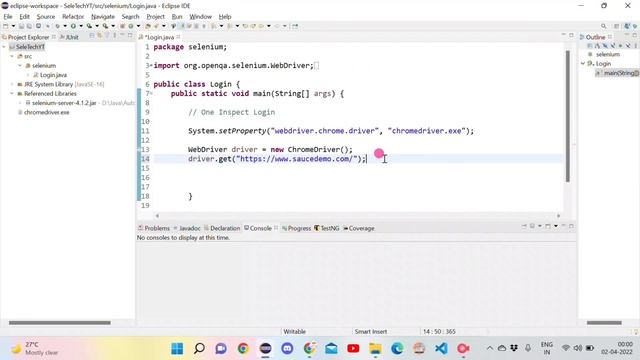Click the Debug bug toolbar icon
Viewport: 640px width, 360px height.
point(57,26)
